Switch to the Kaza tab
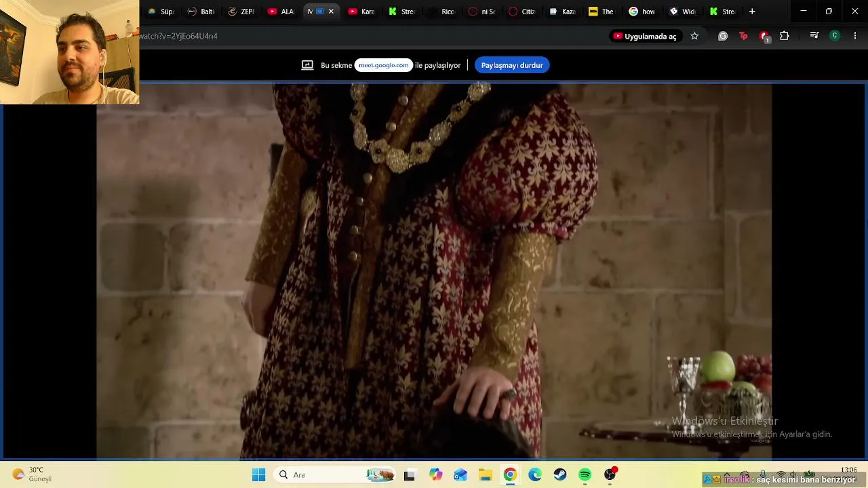Viewport: 868px width, 488px height. coord(562,12)
